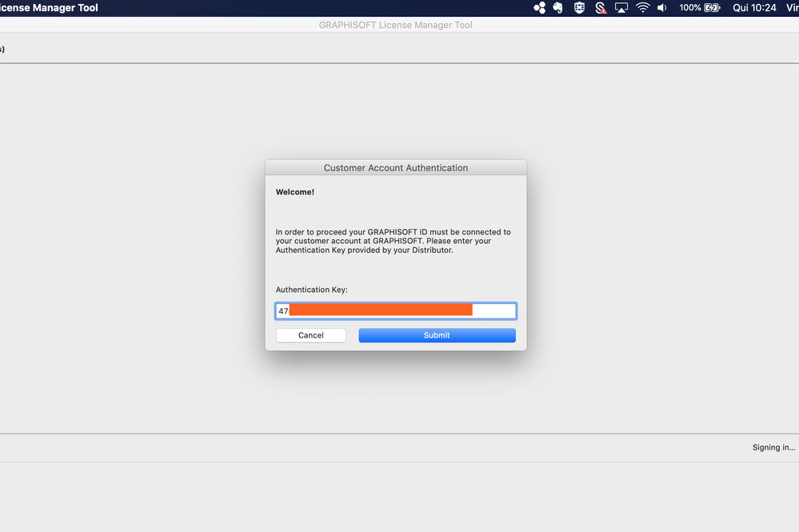Open the AirPlay display menu
The image size is (799, 532).
621,8
